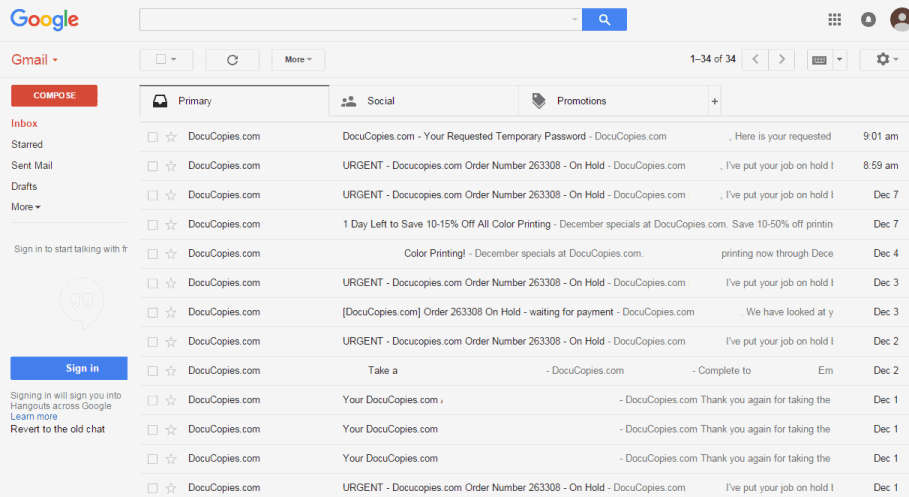Go to the next page of messages

point(782,60)
